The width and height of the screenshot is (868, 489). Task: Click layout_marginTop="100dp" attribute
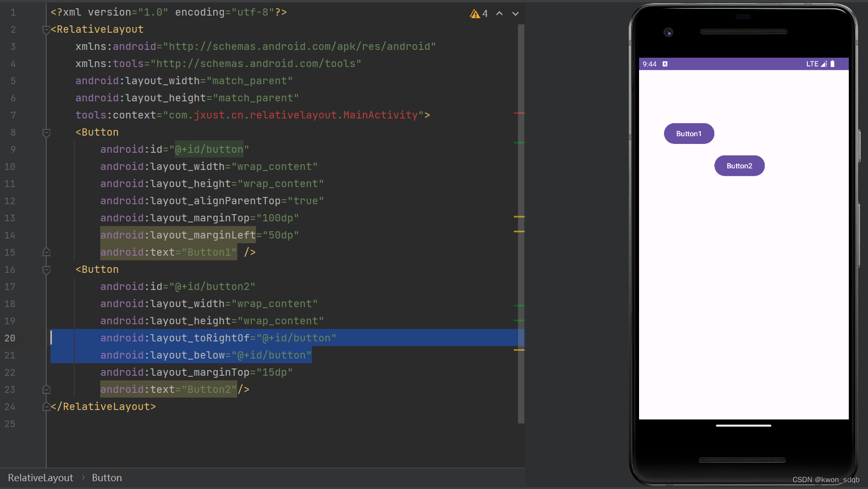tap(199, 218)
